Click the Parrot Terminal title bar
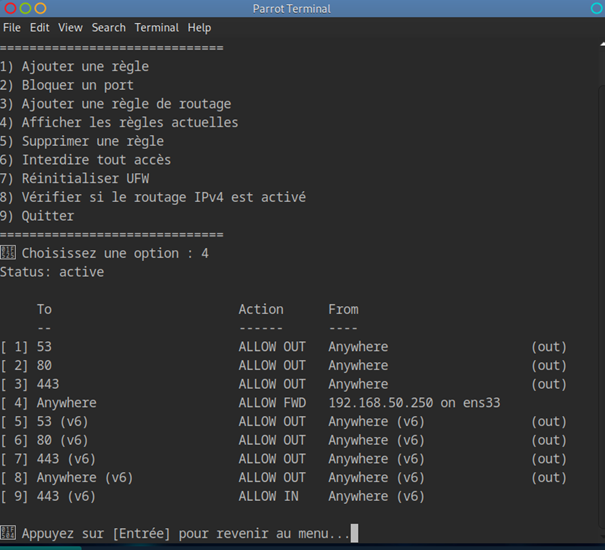Screen dimensions: 605x550 [300, 9]
